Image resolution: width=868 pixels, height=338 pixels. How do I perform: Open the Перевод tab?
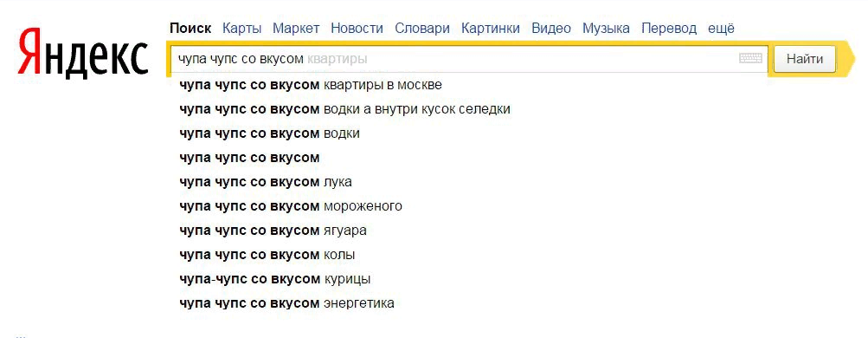[x=669, y=29]
